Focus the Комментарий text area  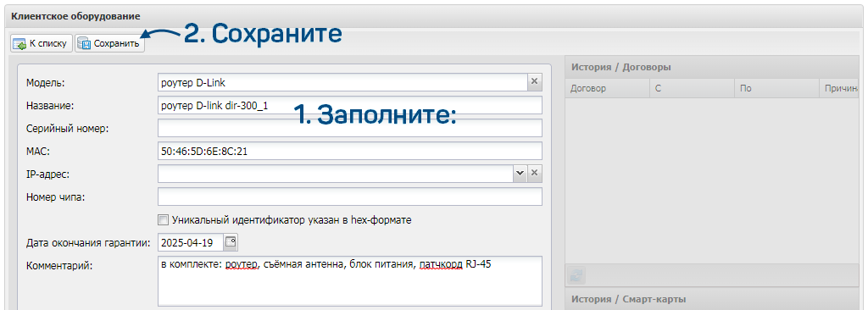point(350,281)
